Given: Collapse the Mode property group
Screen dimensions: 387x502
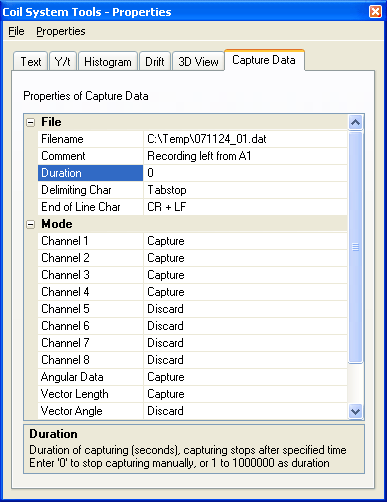Looking at the screenshot, I should click(30, 224).
